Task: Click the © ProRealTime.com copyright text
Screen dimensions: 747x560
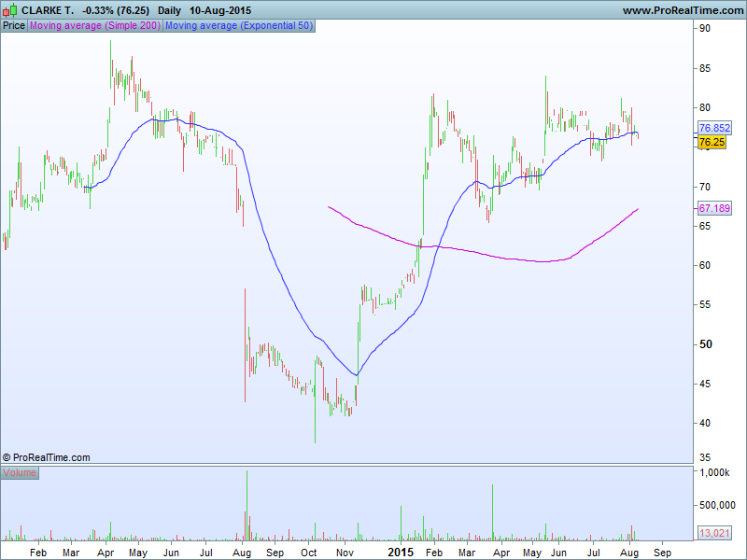Action: pyautogui.click(x=47, y=457)
